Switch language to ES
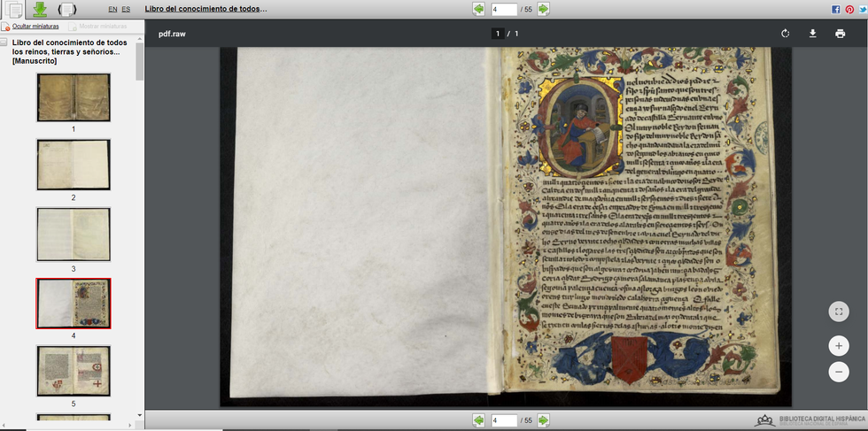The width and height of the screenshot is (868, 431). click(x=126, y=9)
